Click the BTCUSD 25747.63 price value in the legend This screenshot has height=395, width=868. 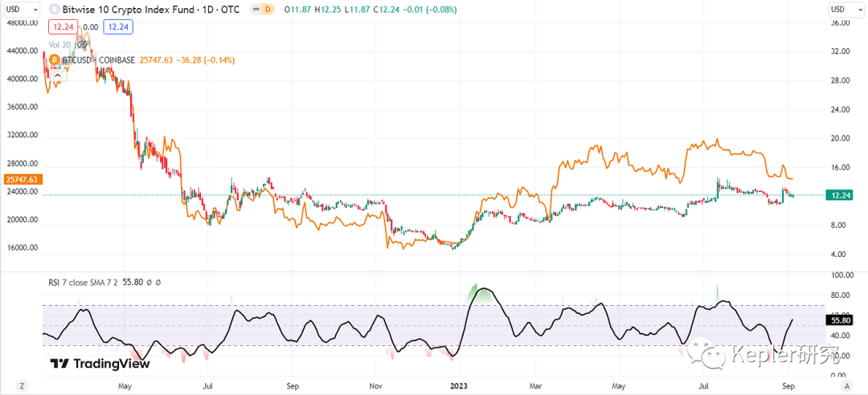[x=155, y=59]
